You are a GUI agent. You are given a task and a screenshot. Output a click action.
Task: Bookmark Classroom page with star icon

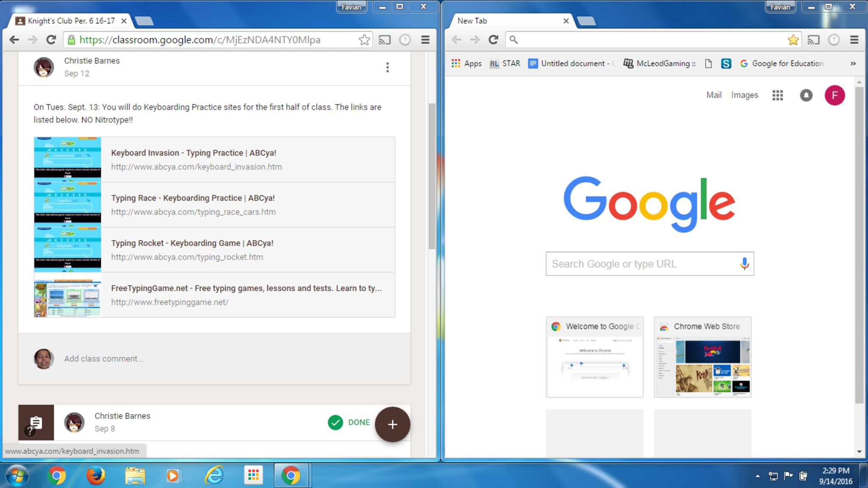tap(364, 40)
